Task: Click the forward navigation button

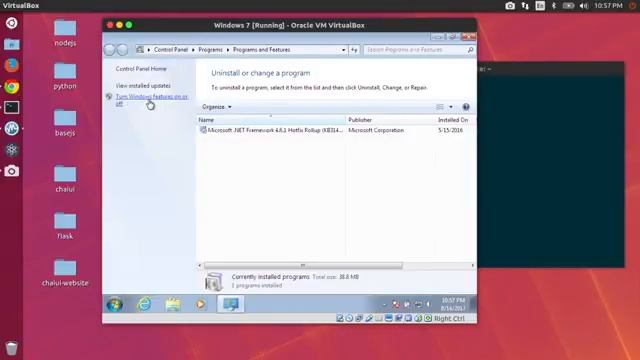Action: pyautogui.click(x=122, y=50)
